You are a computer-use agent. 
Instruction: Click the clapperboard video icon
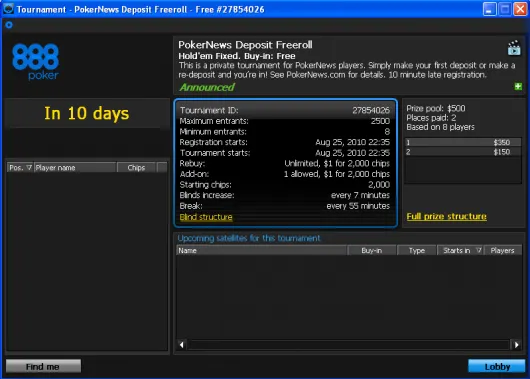point(514,48)
